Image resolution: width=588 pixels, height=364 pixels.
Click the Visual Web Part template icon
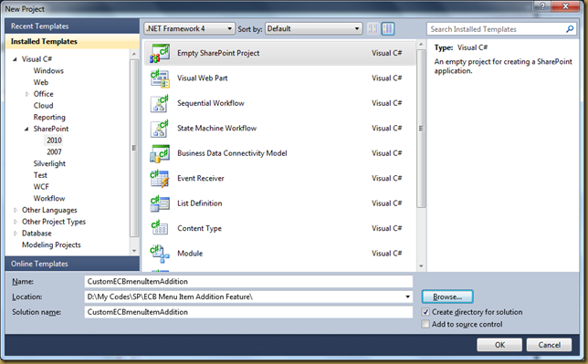[x=160, y=78]
